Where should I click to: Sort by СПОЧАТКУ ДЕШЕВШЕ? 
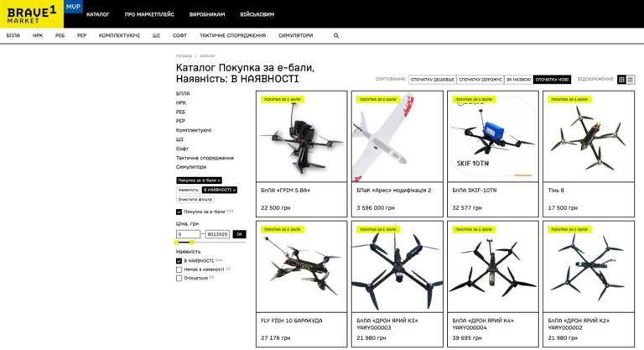pos(433,80)
